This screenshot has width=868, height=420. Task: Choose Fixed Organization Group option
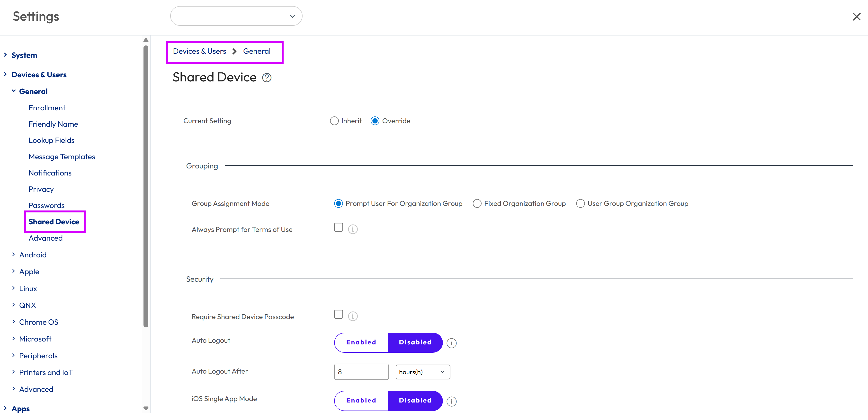[477, 203]
